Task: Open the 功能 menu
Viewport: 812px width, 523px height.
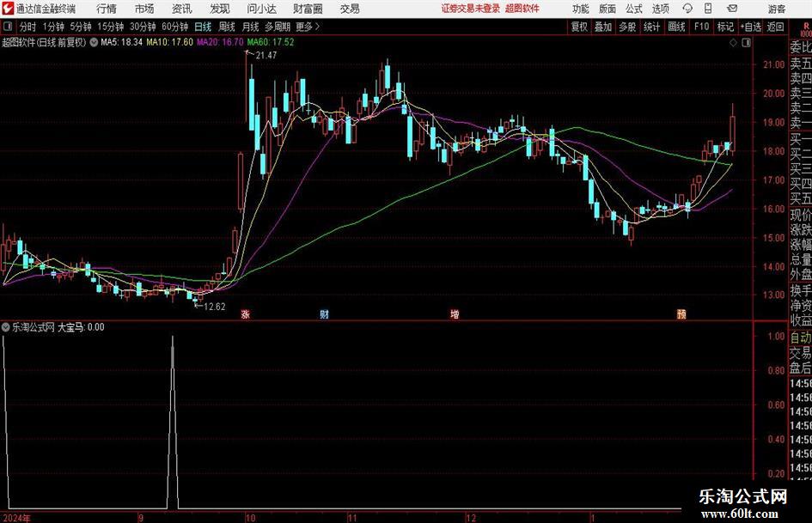Action: click(581, 9)
